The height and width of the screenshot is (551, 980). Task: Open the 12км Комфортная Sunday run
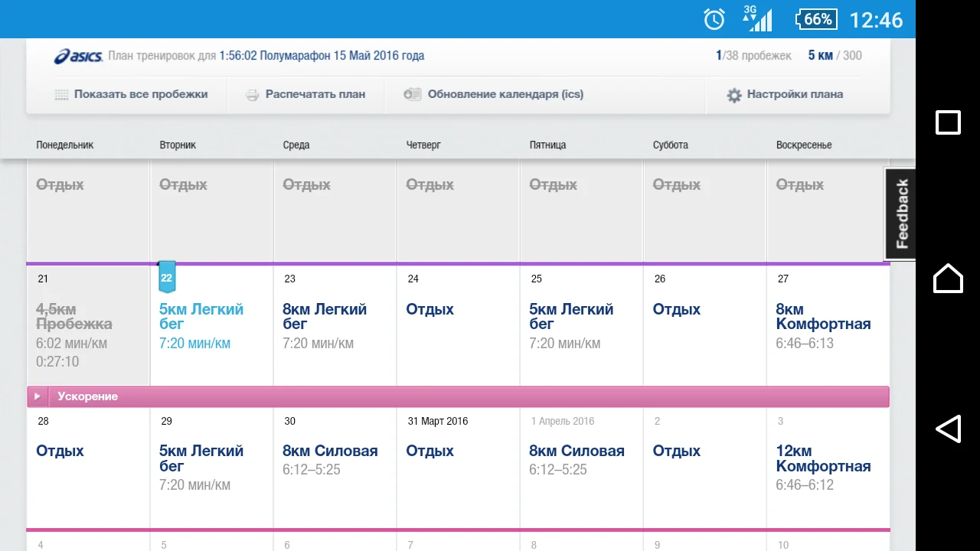823,458
